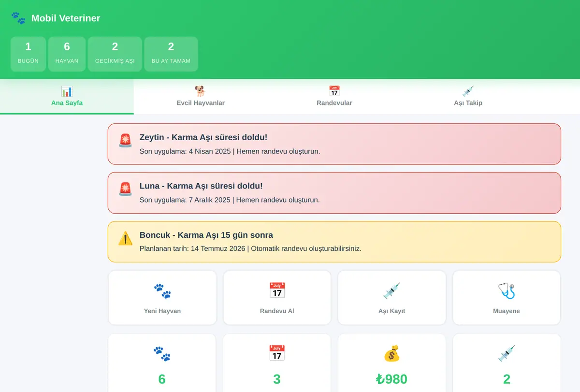The image size is (580, 392).
Task: Switch to the Ana Sayfa tab
Action: click(67, 97)
